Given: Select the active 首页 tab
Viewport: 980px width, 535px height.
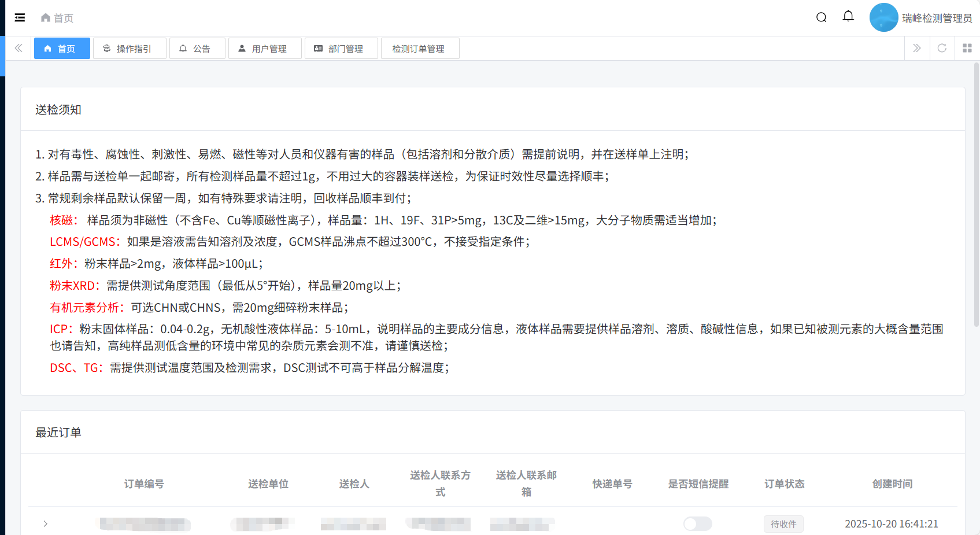Looking at the screenshot, I should point(62,49).
